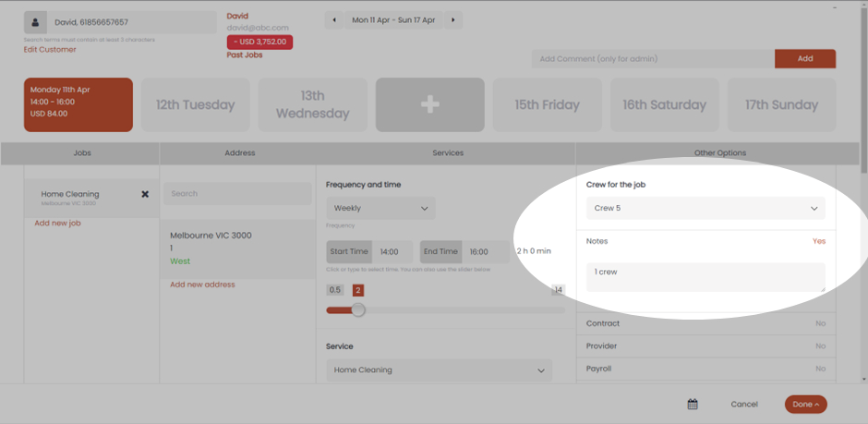868x424 pixels.
Task: Open the calendar icon near Cancel
Action: [693, 405]
